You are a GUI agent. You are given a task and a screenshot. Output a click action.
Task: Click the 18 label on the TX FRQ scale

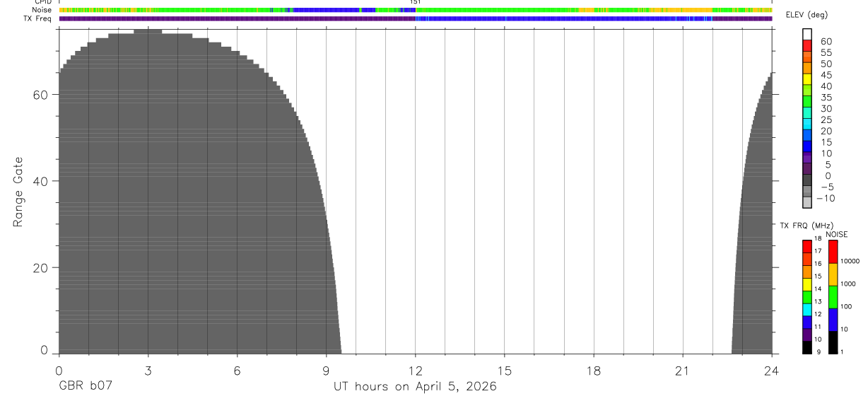tap(818, 239)
